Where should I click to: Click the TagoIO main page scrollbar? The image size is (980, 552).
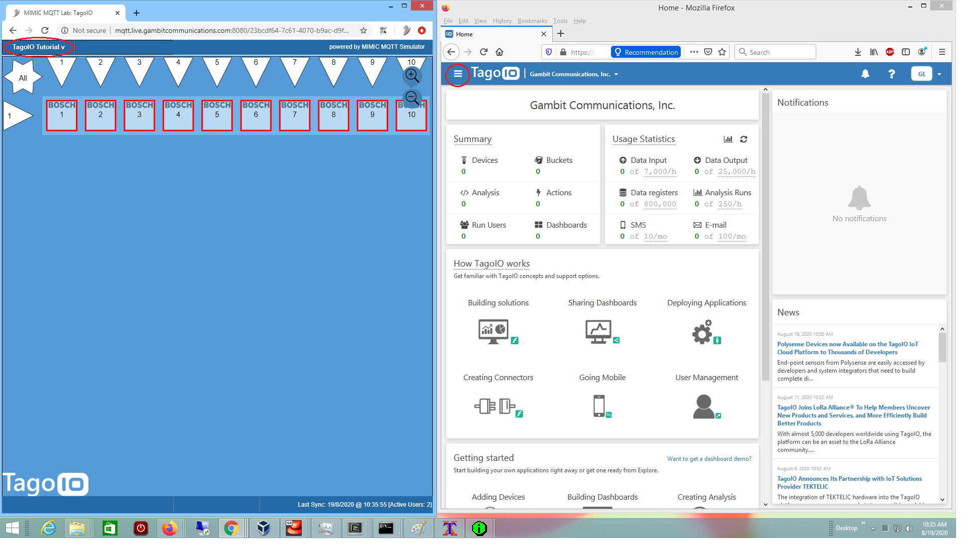765,237
